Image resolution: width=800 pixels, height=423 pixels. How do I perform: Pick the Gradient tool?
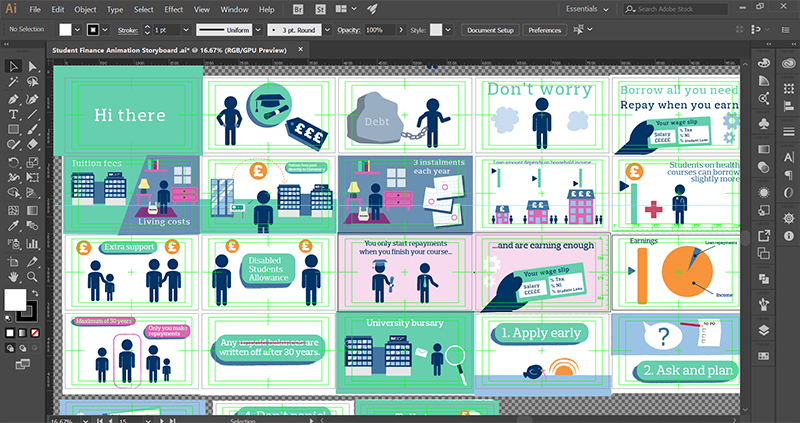click(32, 210)
